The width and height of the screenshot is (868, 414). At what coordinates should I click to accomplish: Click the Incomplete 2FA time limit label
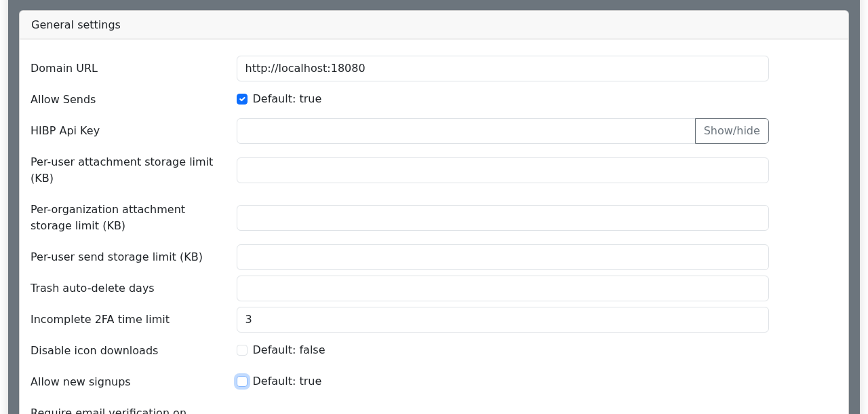click(100, 320)
